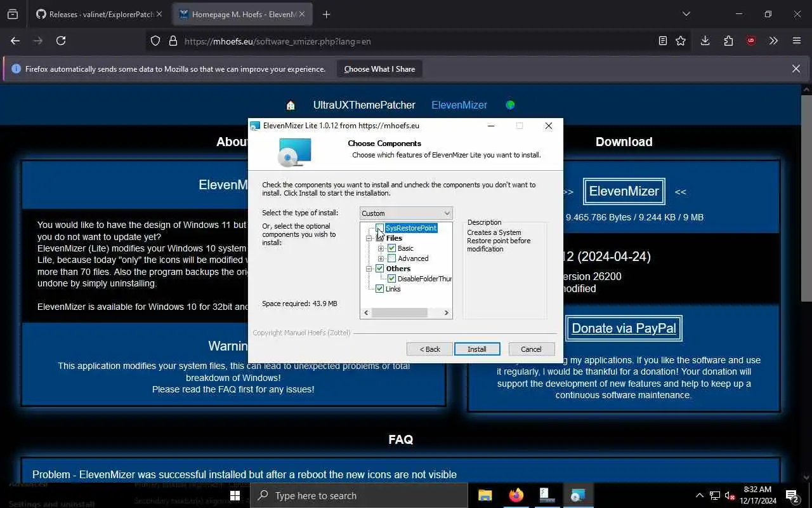Image resolution: width=812 pixels, height=508 pixels.
Task: Collapse the Others tree node
Action: tap(369, 269)
